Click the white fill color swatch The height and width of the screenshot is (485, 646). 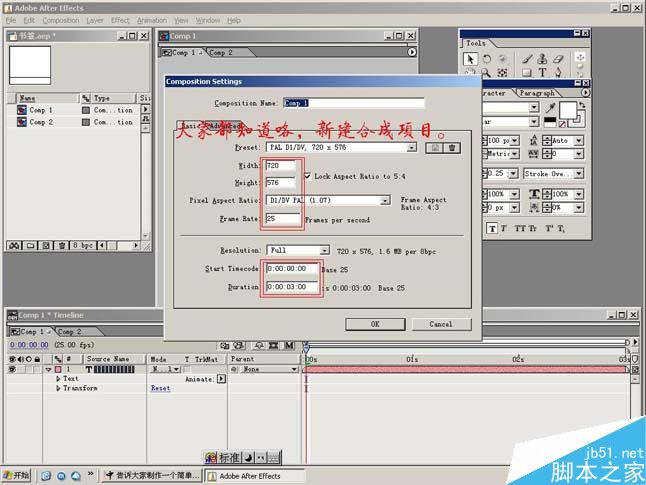coord(567,110)
